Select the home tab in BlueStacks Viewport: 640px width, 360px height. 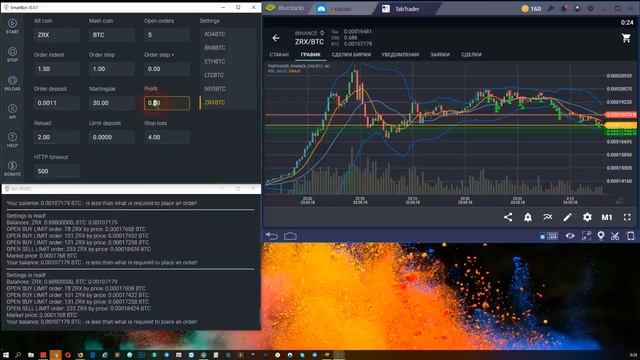click(340, 9)
